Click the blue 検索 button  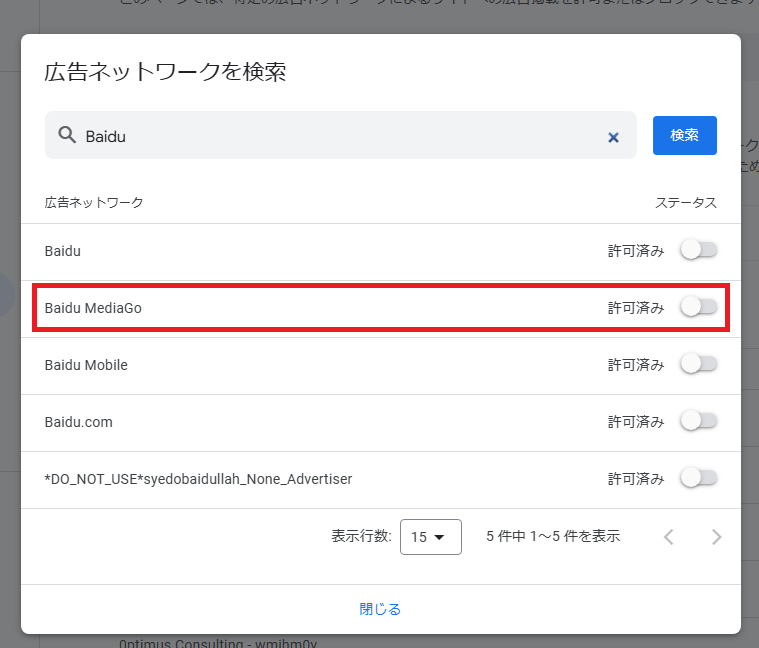[684, 136]
